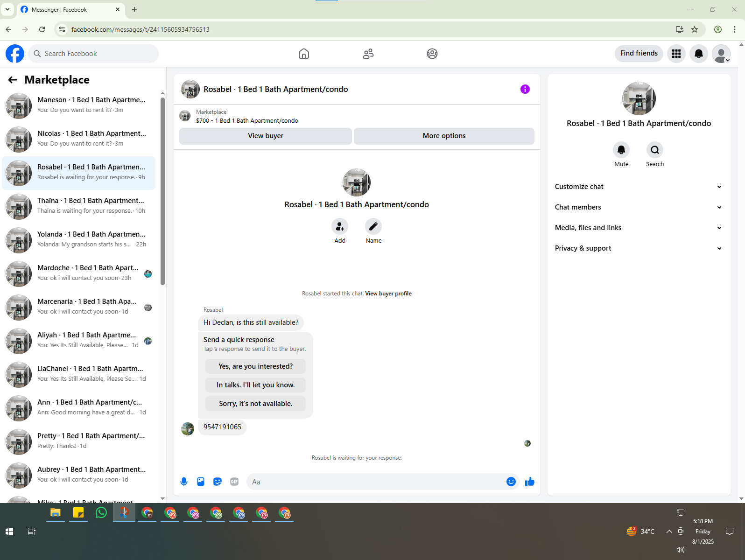Open a new browser tab
The width and height of the screenshot is (745, 560).
[x=134, y=9]
